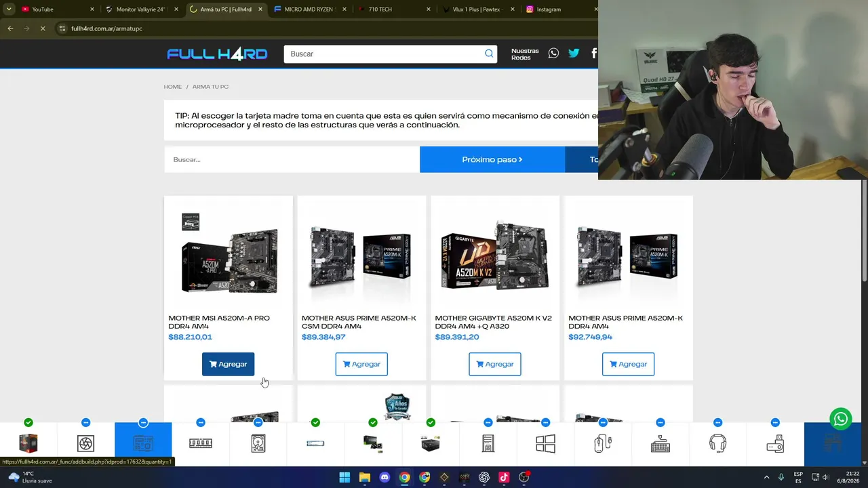Screen dimensions: 868x488
Task: Open the Windows Start menu
Action: [344, 477]
